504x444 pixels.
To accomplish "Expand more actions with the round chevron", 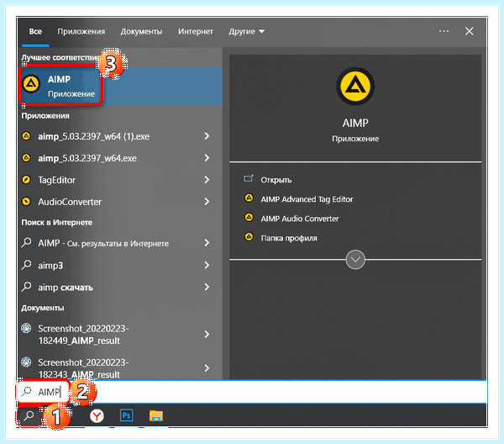I will (x=355, y=260).
